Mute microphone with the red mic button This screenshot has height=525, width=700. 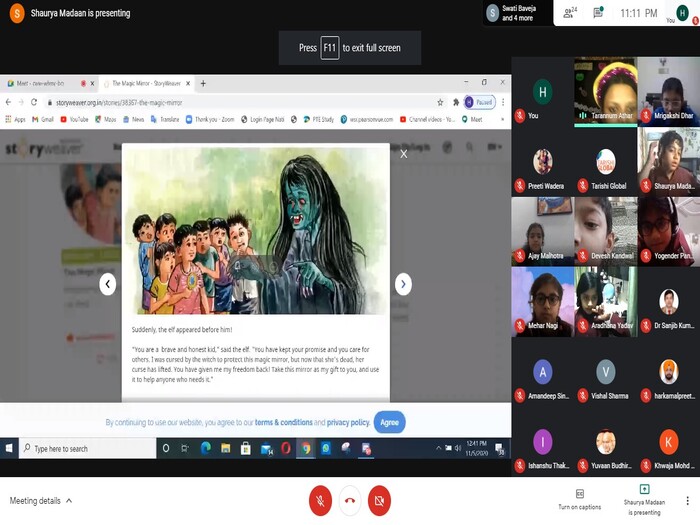pos(320,500)
